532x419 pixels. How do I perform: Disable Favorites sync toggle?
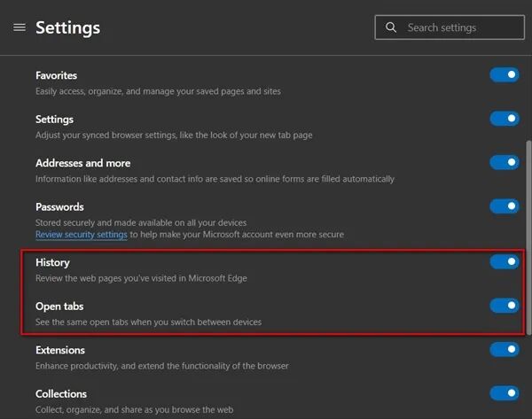click(x=504, y=75)
